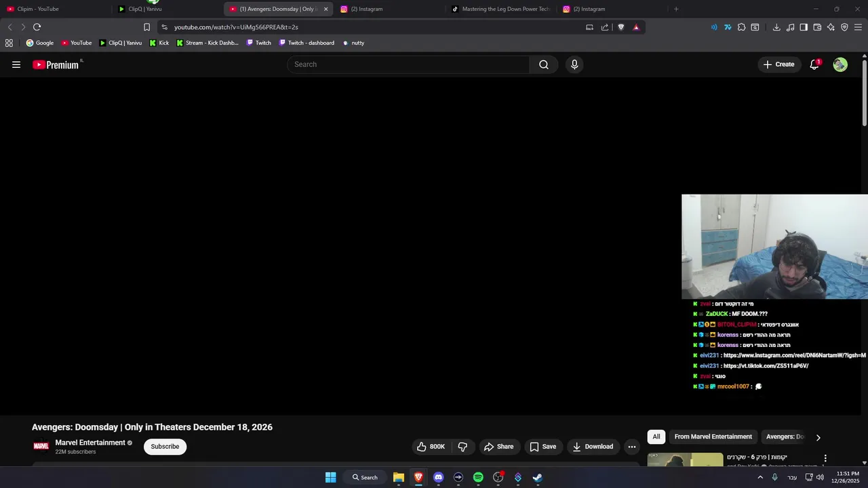
Task: Close the Avengers: Doomsday browser tab
Action: [x=325, y=9]
